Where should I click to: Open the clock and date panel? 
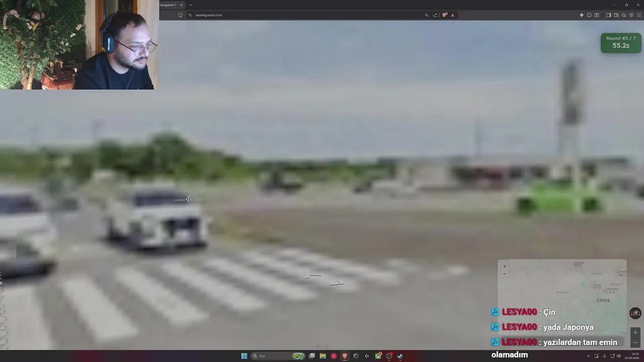pyautogui.click(x=632, y=356)
